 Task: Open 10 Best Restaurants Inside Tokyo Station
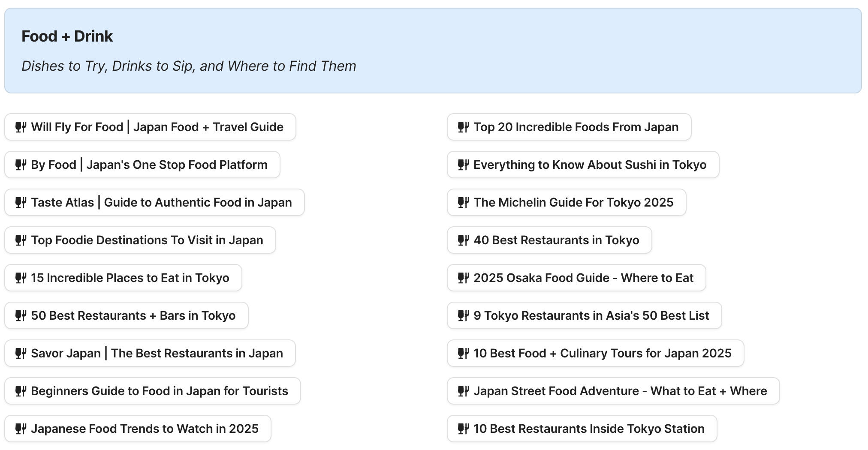[583, 429]
